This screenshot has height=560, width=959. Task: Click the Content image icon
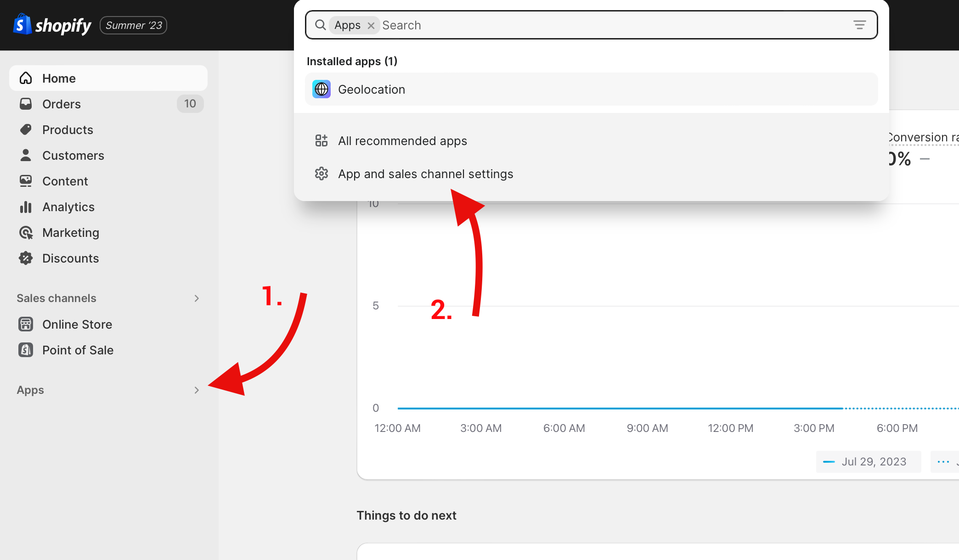26,181
